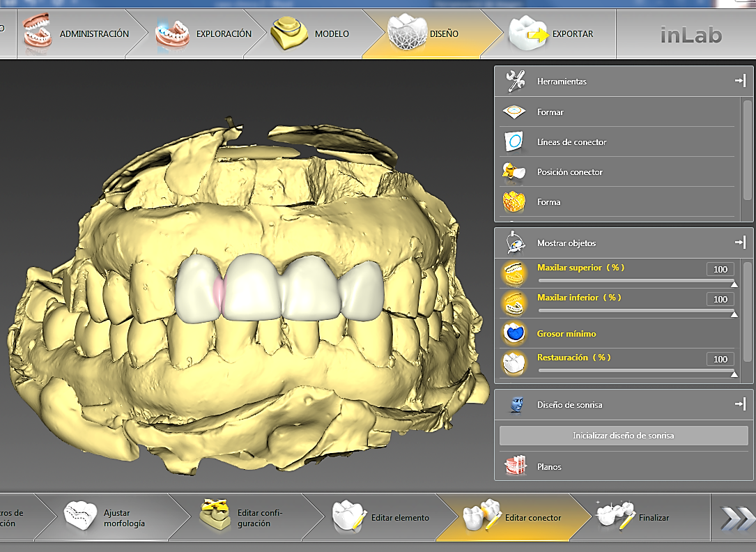Click the Maxilar superior opacity slider
Image resolution: width=756 pixels, height=552 pixels.
637,281
